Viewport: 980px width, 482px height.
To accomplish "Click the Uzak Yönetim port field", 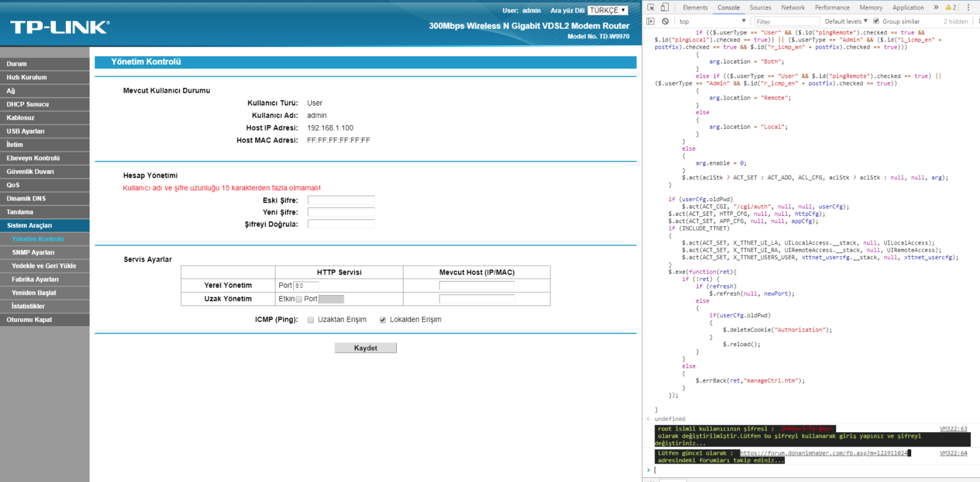I will (x=332, y=299).
